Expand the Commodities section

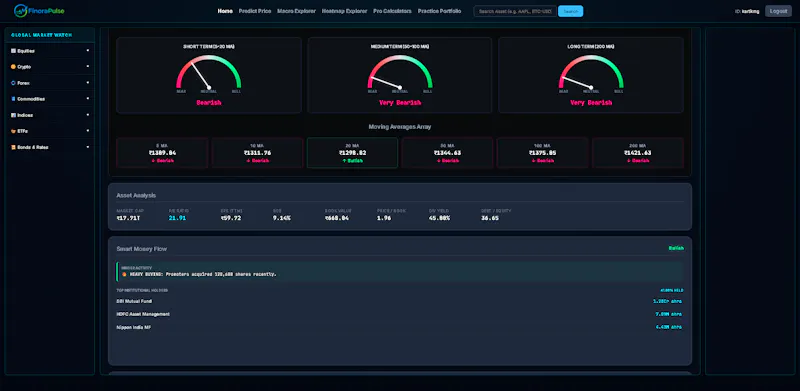88,99
